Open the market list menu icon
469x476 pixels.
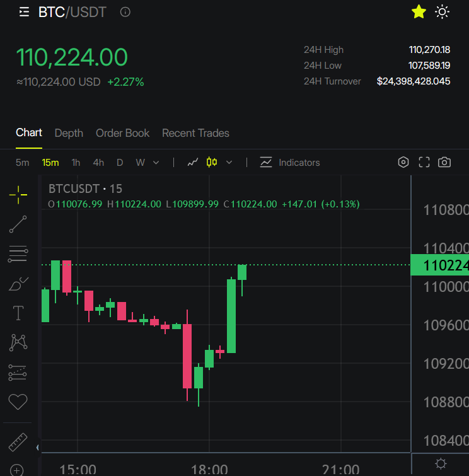[x=24, y=12]
